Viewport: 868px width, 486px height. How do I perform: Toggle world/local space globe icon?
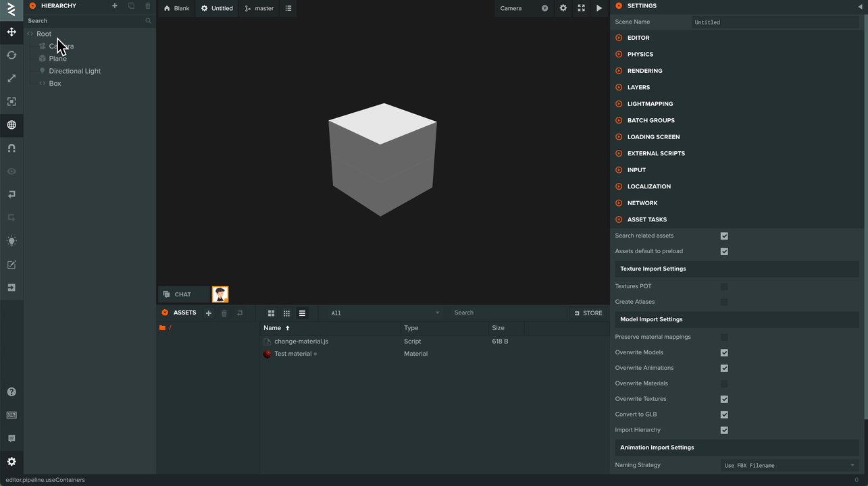tap(11, 125)
